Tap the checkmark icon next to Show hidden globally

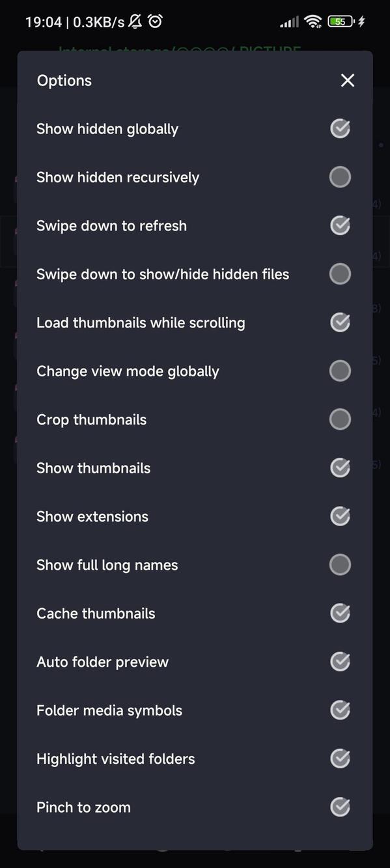coord(340,128)
